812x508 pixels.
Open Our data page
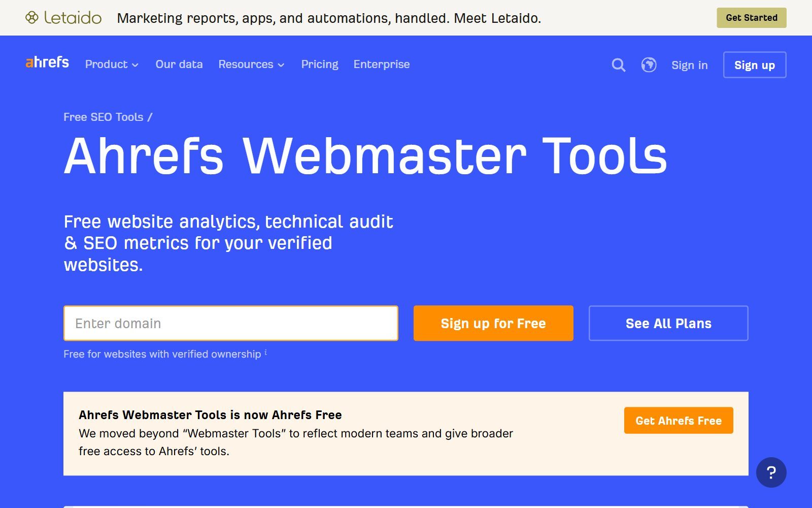179,65
